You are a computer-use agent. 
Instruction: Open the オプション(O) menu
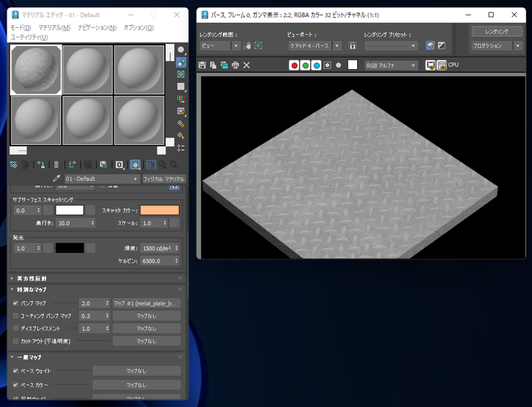pos(138,27)
